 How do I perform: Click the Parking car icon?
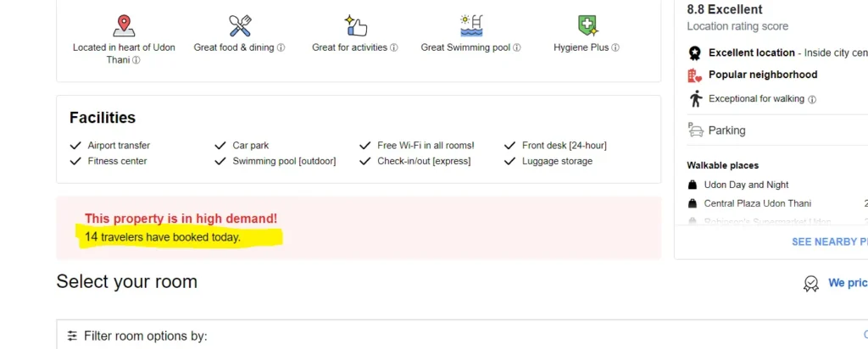coord(695,130)
